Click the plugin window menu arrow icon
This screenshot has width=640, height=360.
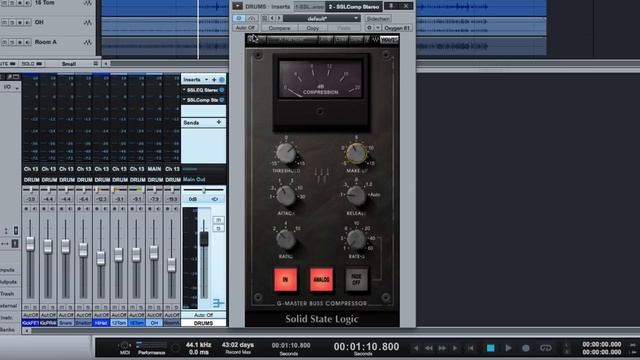point(238,6)
